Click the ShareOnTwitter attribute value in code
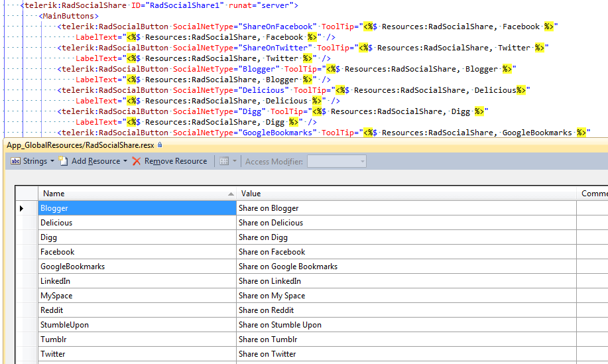 pyautogui.click(x=275, y=48)
